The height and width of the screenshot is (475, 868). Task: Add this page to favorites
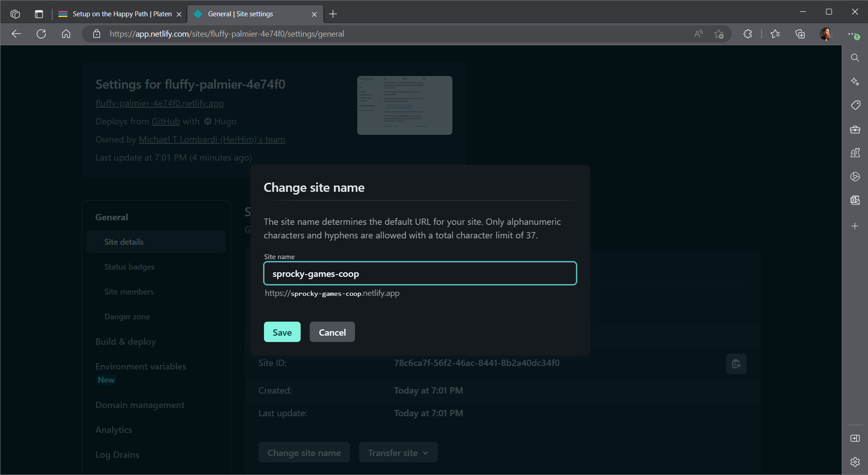click(719, 34)
